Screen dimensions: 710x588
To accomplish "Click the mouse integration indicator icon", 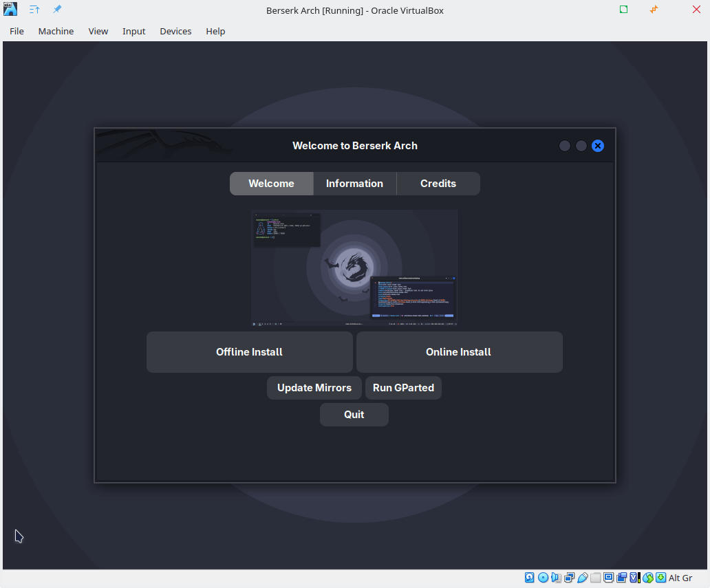I will click(648, 578).
